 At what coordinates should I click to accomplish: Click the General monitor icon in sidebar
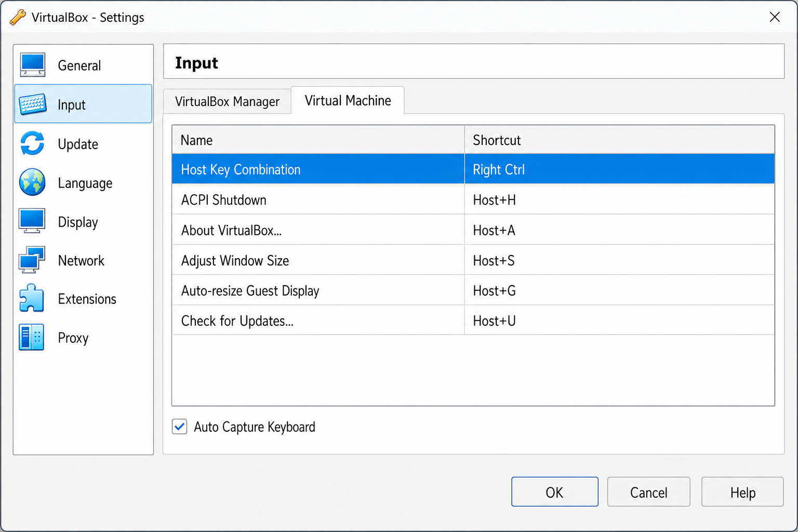(x=32, y=65)
